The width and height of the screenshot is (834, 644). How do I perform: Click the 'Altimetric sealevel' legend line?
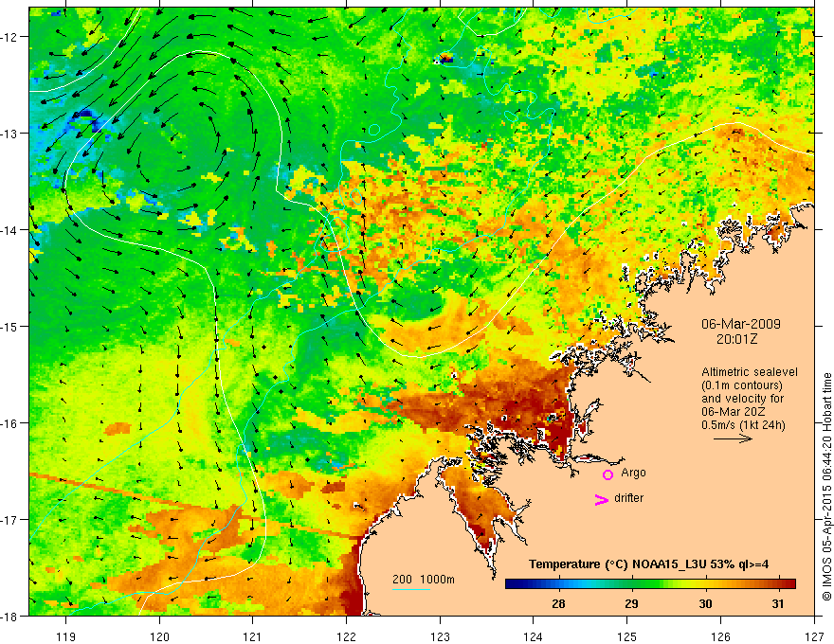750,372
